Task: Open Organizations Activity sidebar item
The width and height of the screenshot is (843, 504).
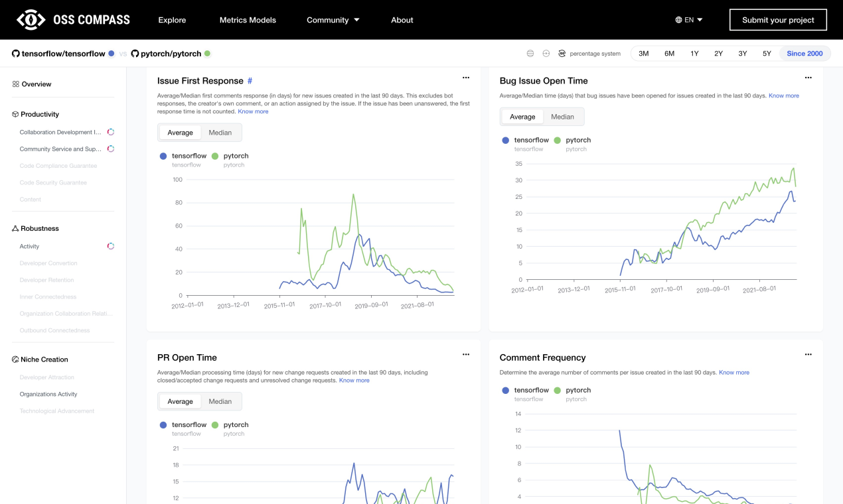Action: click(x=48, y=394)
